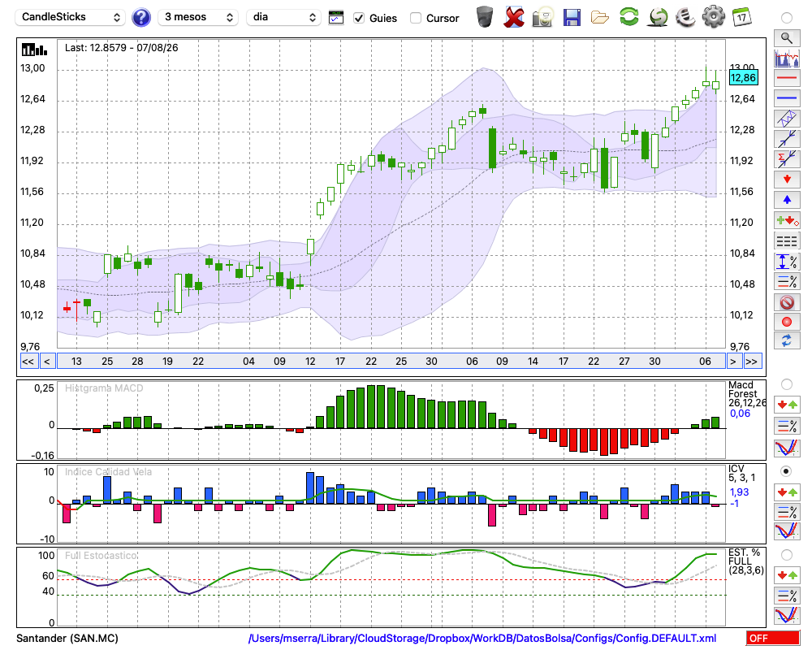812x650 pixels.
Task: Click the date timeline scrollbar
Action: pyautogui.click(x=391, y=362)
